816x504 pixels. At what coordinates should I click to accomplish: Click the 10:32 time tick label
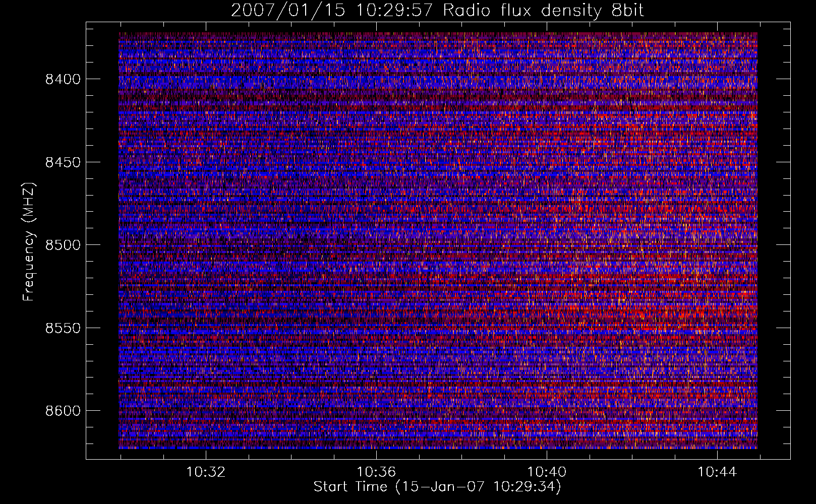coord(206,472)
